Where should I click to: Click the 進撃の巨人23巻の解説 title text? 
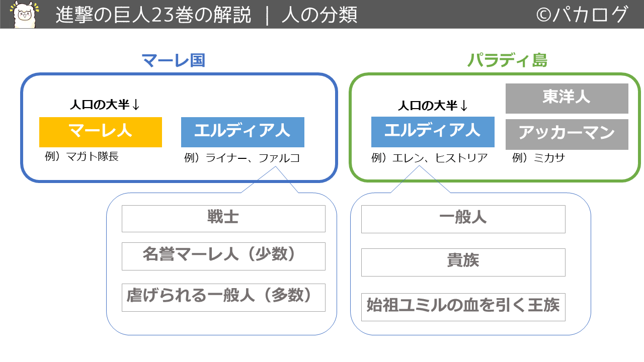click(x=153, y=15)
